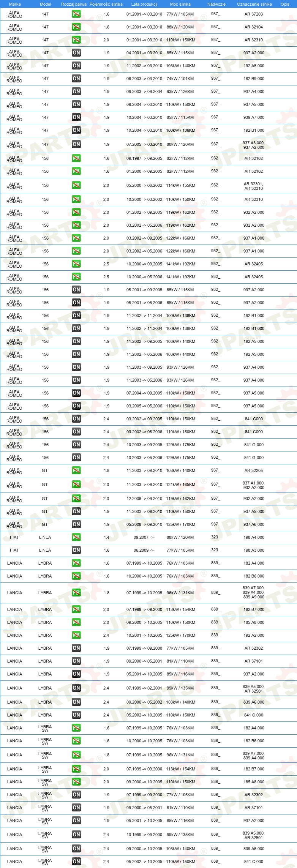Click diesel icon in 156 10.2003 -> 05.2006 row
Screen dimensions: 297x868
pyautogui.click(x=76, y=458)
